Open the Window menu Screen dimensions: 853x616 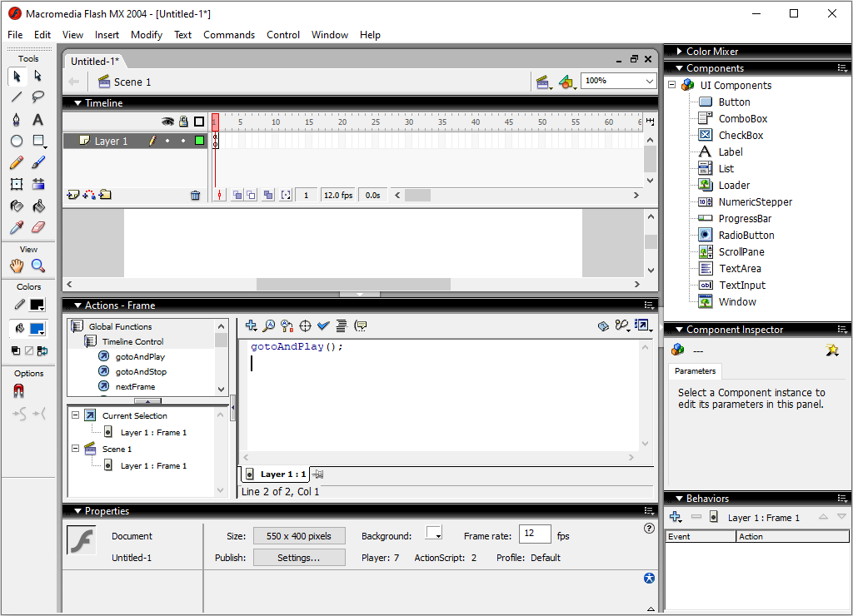(330, 35)
